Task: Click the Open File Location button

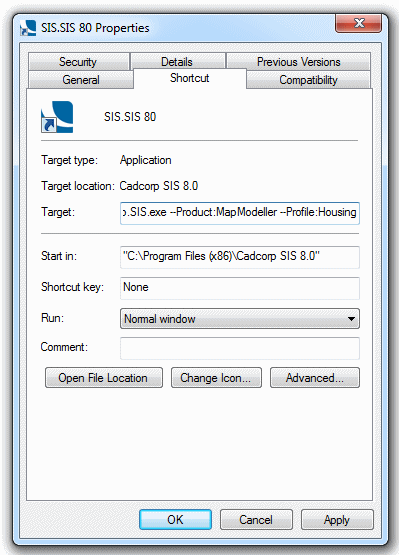Action: (x=104, y=378)
